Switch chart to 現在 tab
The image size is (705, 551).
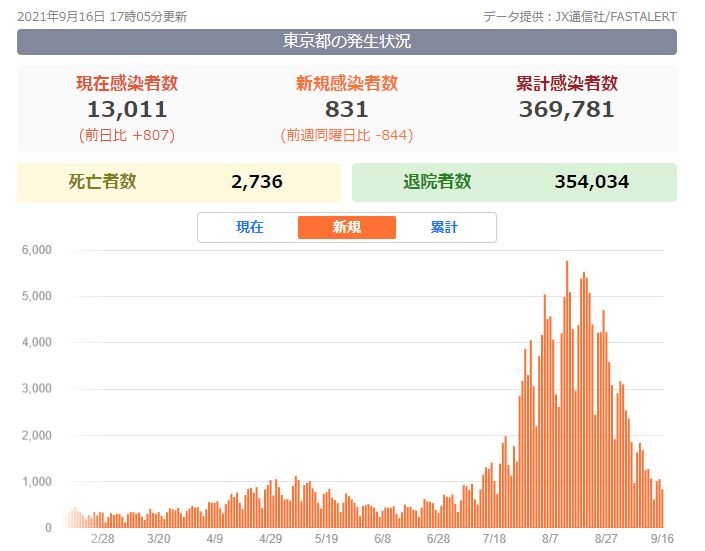250,227
